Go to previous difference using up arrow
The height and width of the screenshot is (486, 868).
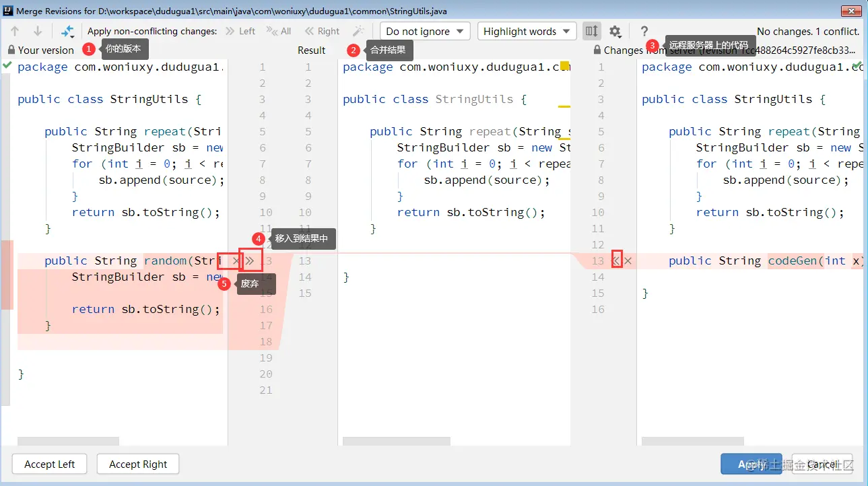pyautogui.click(x=15, y=31)
